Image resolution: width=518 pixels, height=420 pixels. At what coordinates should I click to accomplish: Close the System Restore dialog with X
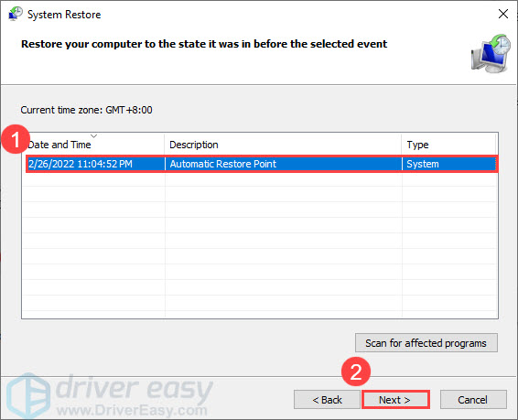click(x=503, y=14)
